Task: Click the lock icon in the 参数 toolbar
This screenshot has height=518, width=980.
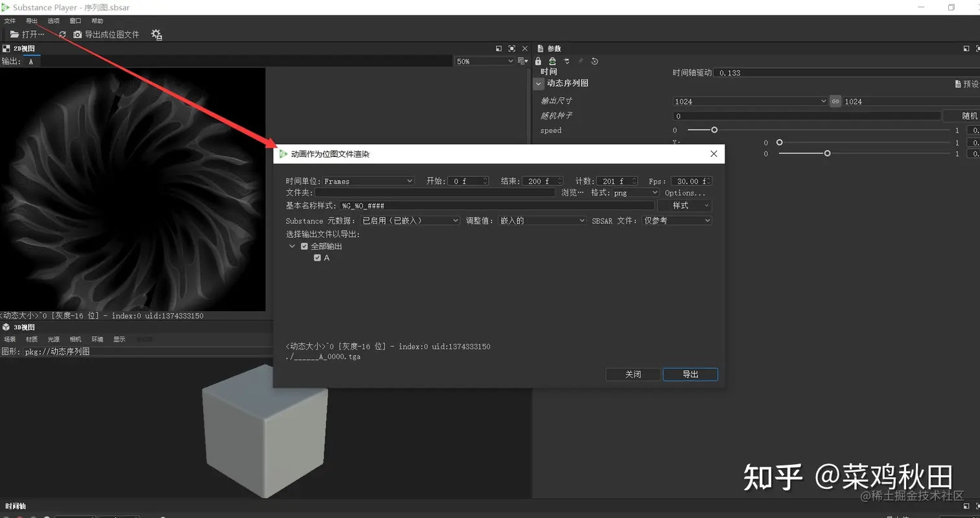Action: (x=538, y=62)
